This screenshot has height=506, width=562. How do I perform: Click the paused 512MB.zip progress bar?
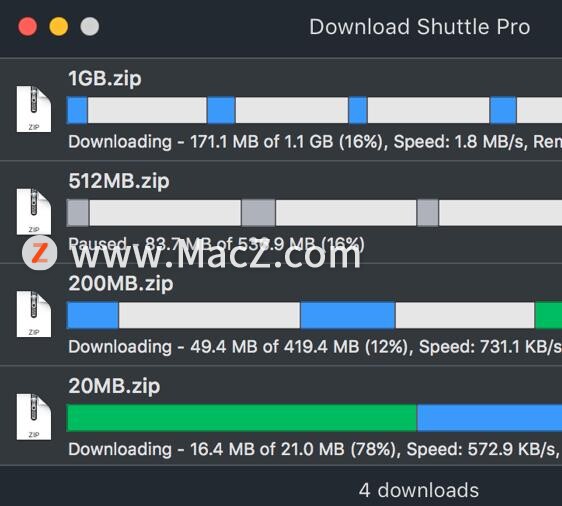314,213
